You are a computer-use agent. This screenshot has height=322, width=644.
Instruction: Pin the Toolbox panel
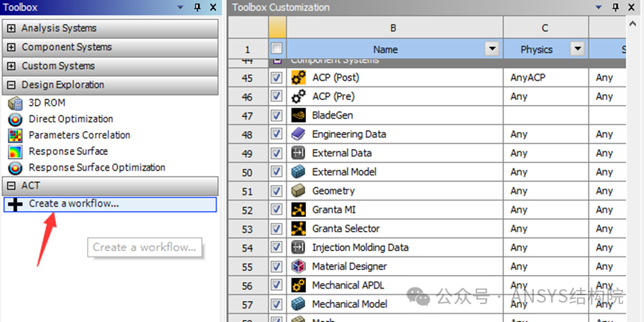click(197, 7)
